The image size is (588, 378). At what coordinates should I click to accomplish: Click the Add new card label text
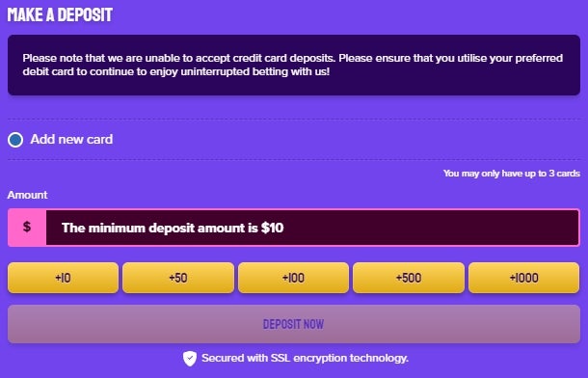[71, 140]
